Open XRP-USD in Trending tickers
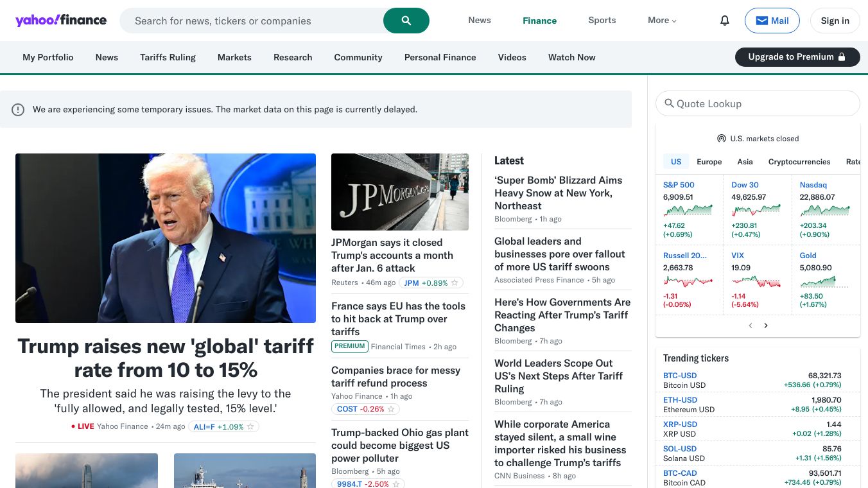Viewport: 868px width, 488px height. coord(680,424)
